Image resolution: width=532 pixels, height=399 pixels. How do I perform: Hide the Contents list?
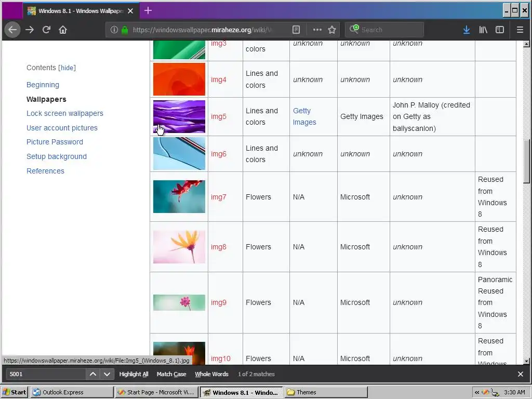coord(67,68)
